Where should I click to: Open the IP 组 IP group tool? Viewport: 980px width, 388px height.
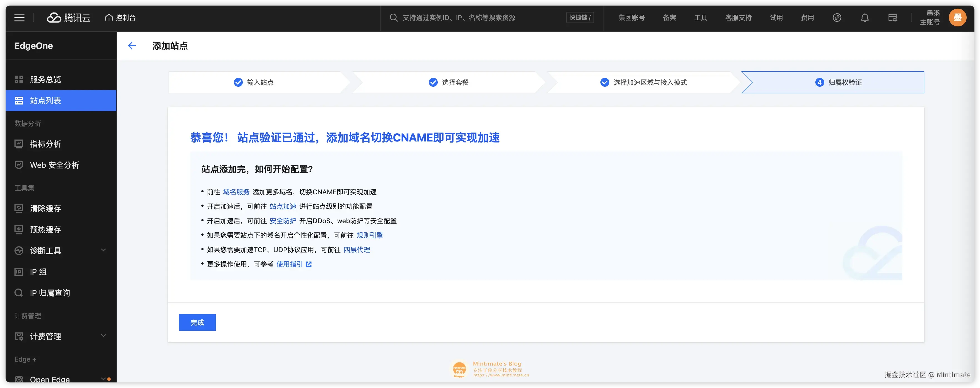(19, 272)
